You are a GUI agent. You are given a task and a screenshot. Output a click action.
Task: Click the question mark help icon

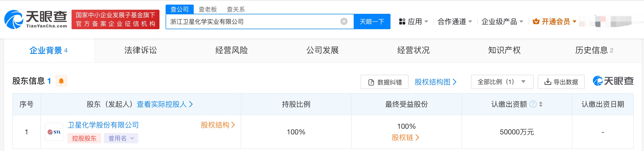click(x=533, y=104)
